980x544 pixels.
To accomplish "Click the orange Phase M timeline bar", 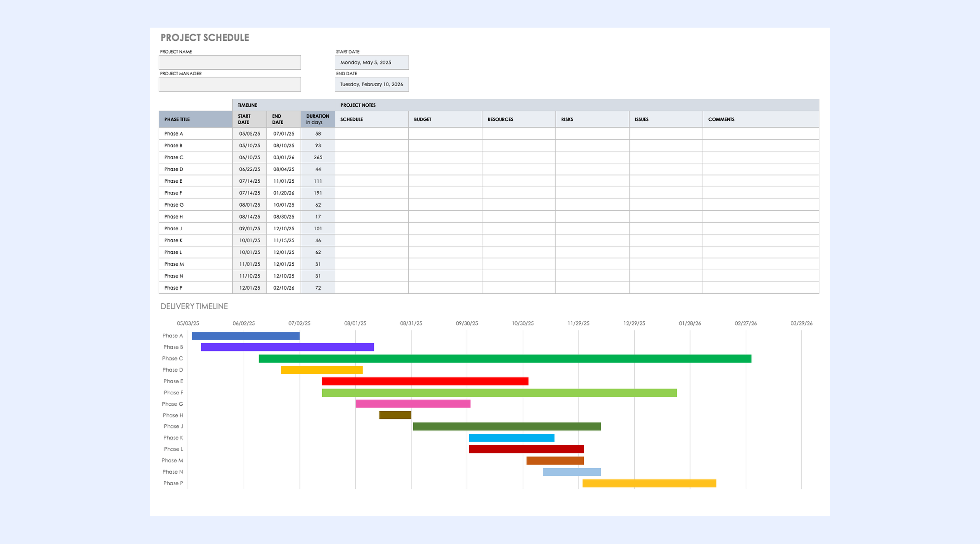I will pyautogui.click(x=555, y=461).
